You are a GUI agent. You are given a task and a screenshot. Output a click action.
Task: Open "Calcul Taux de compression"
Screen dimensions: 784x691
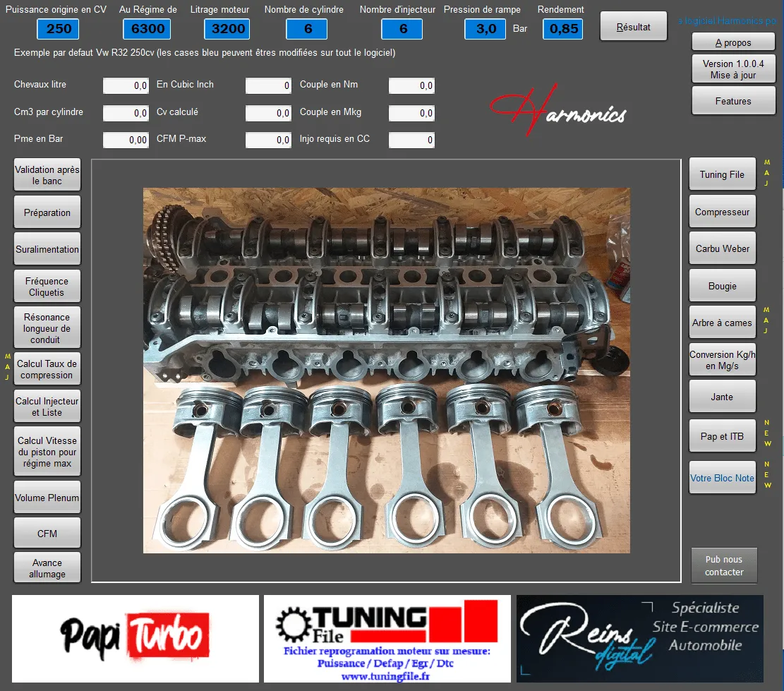(47, 368)
